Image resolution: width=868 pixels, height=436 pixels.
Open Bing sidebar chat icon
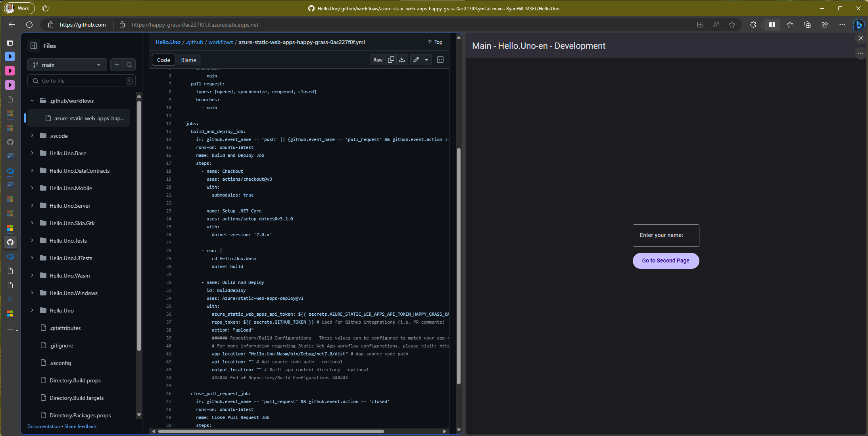858,25
